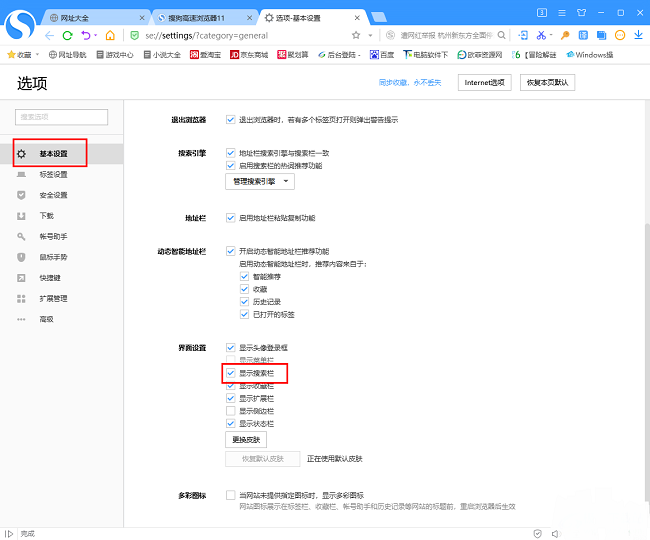Open the 百度 bookmark

382,55
